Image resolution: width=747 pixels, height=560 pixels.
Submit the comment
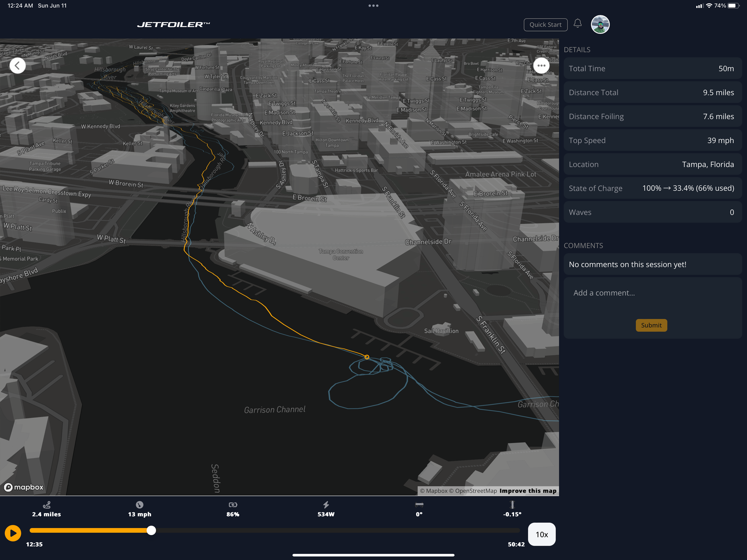coord(651,325)
